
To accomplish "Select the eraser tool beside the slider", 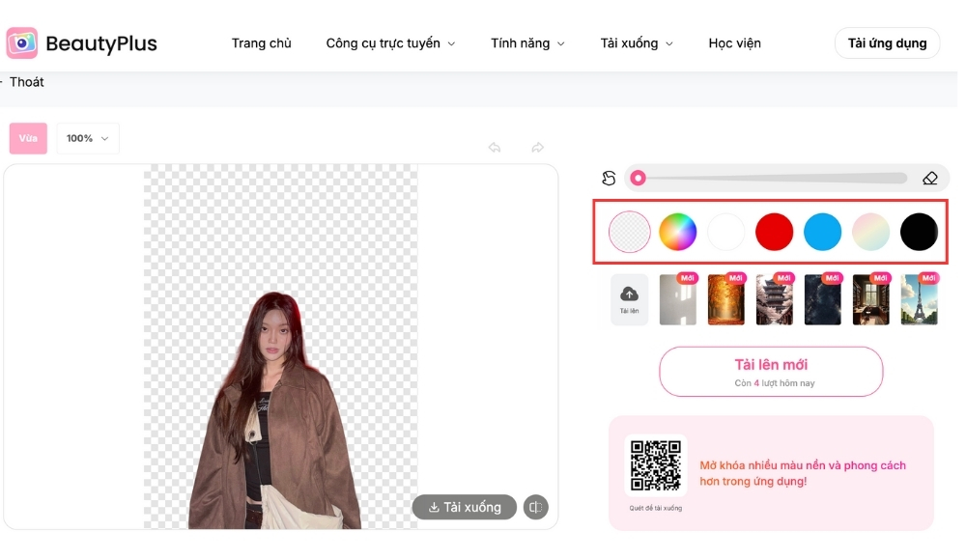I will pos(930,178).
